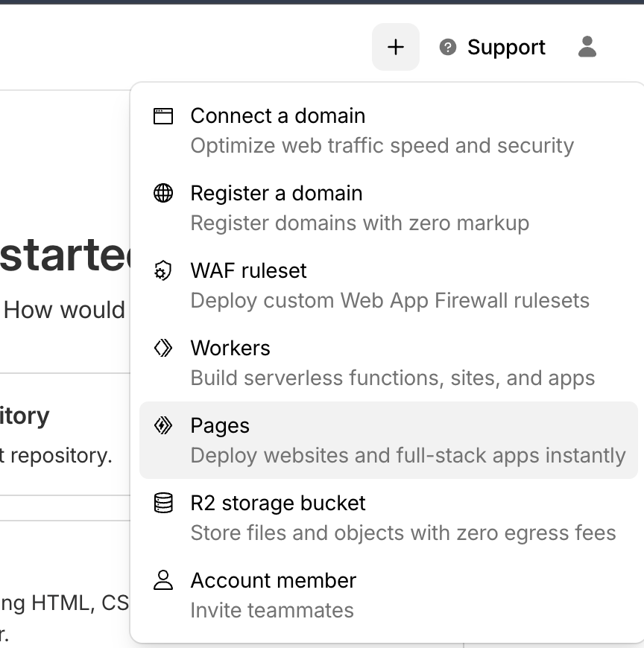Choose the highlighted Pages menu item

pos(220,426)
